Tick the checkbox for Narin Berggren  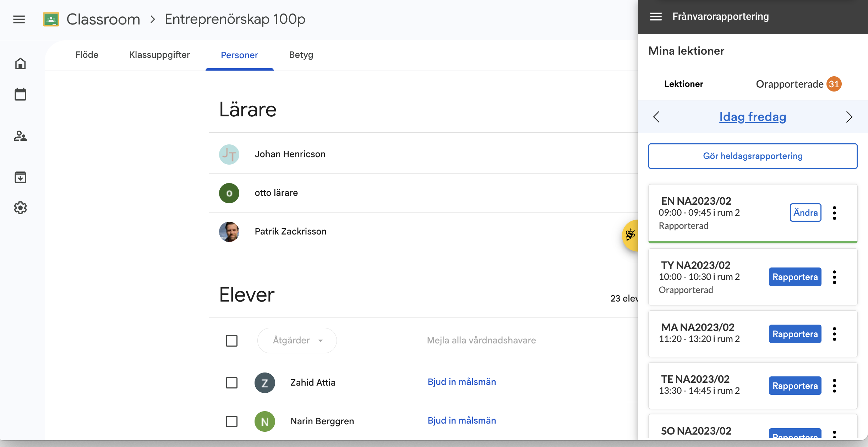231,421
